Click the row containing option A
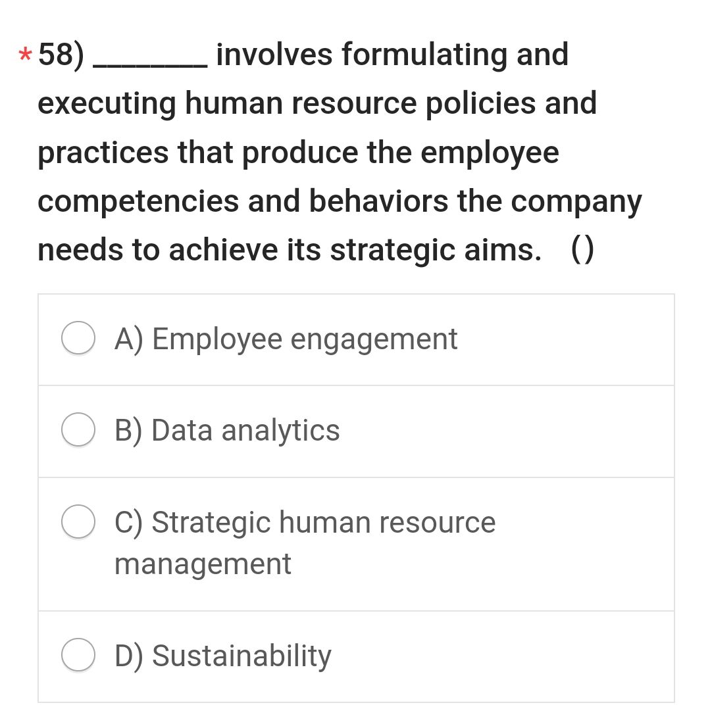Viewport: 710px width, 728px height. pos(355,339)
